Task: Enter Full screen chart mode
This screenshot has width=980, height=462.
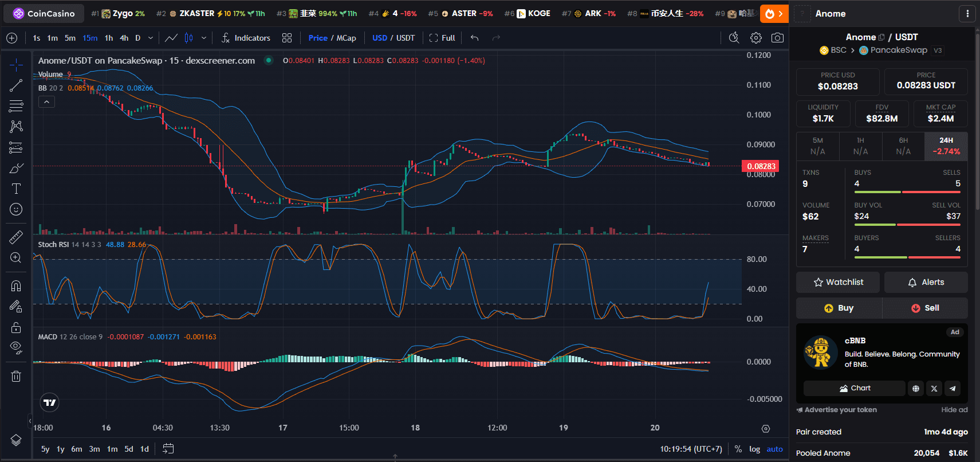Action: coord(442,38)
